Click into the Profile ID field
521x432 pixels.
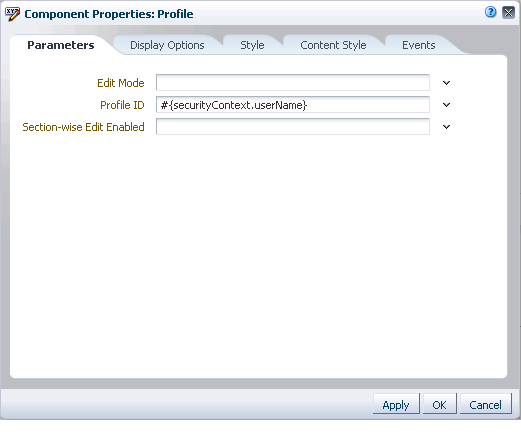[293, 105]
